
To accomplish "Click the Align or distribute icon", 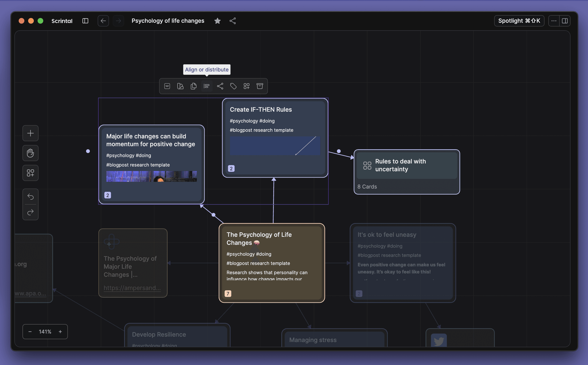I will [207, 86].
